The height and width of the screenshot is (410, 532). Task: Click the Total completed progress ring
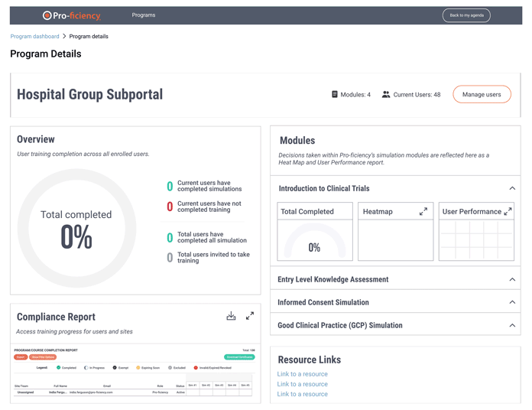pyautogui.click(x=76, y=228)
